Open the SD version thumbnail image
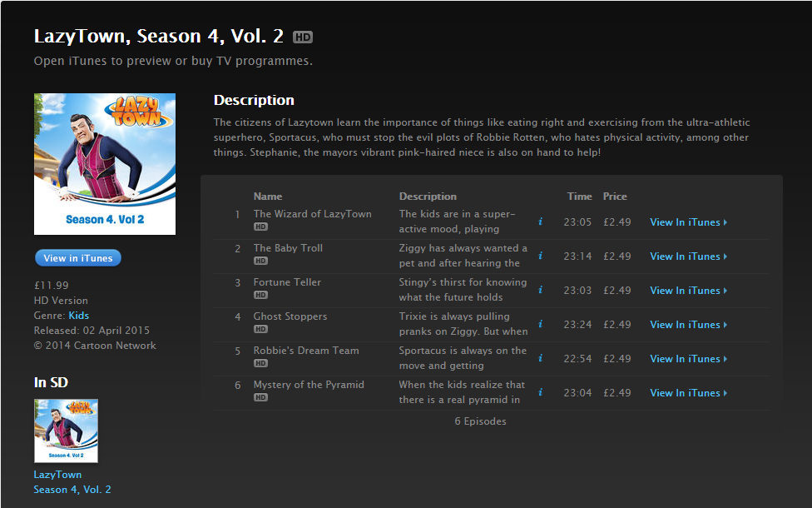This screenshot has width=812, height=508. pos(66,431)
